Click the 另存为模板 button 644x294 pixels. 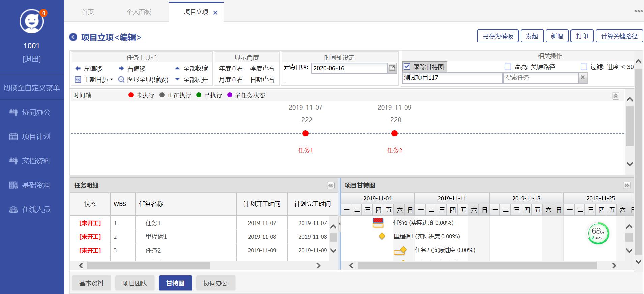pyautogui.click(x=498, y=36)
